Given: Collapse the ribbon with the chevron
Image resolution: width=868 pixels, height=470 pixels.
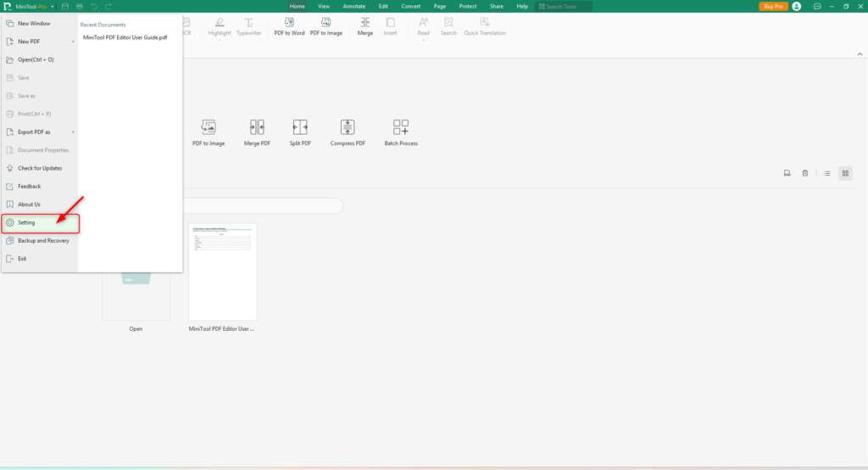Looking at the screenshot, I should 860,53.
